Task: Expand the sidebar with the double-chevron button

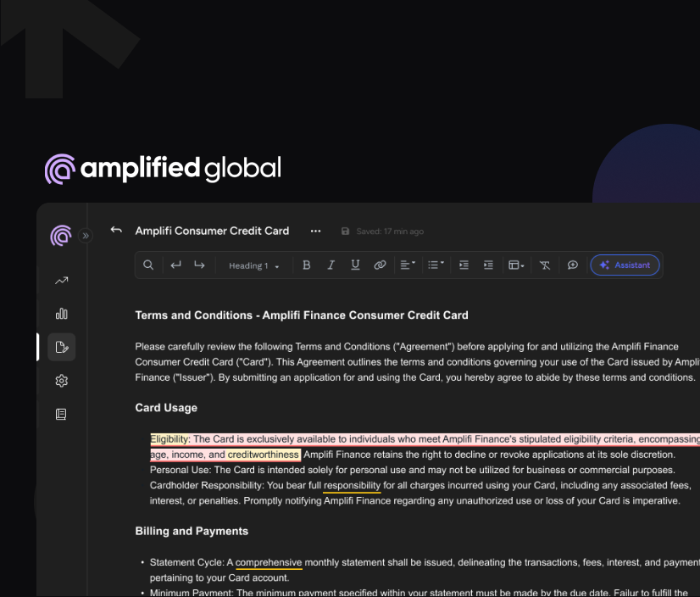Action: tap(86, 236)
